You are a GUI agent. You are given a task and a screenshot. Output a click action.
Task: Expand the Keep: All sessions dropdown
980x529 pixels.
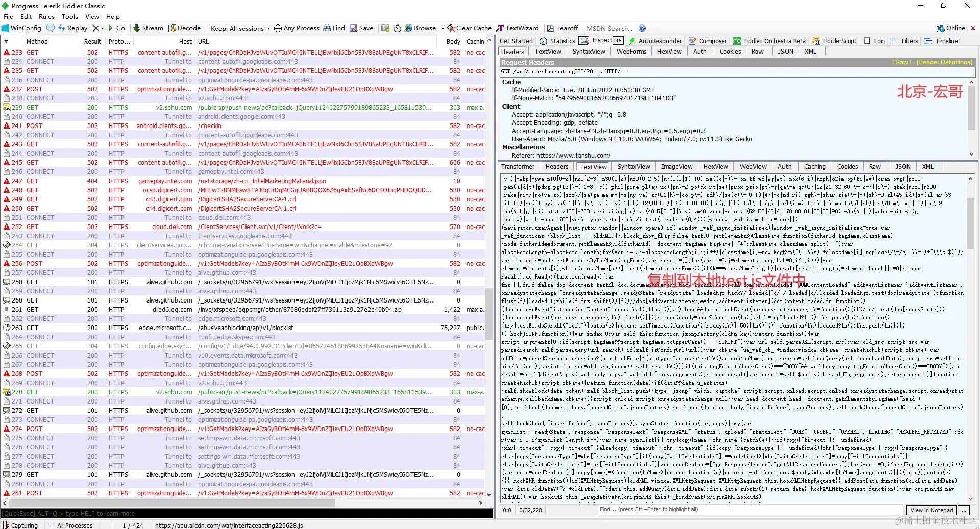[240, 28]
